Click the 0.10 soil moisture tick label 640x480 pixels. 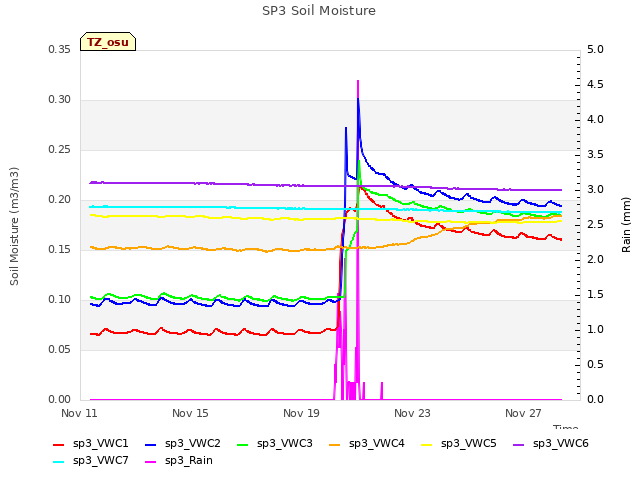point(60,300)
